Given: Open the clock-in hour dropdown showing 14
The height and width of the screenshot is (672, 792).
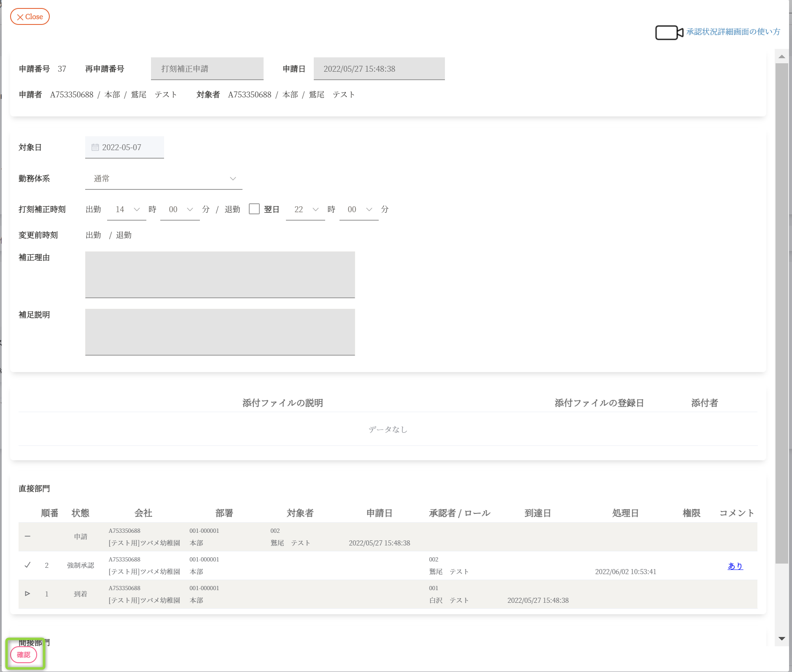Looking at the screenshot, I should [127, 210].
